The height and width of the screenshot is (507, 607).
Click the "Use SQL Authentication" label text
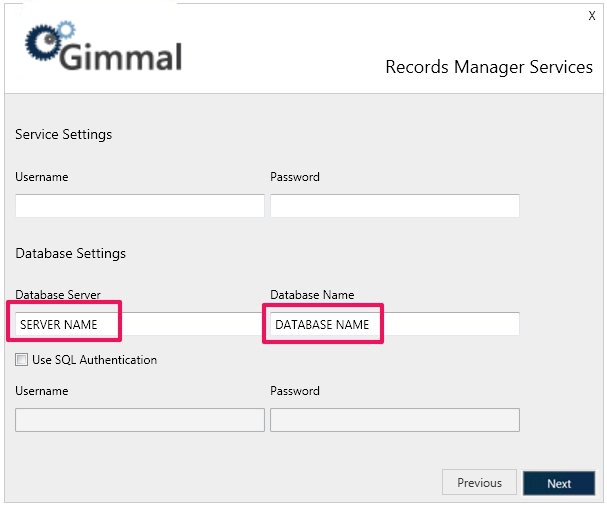click(94, 360)
